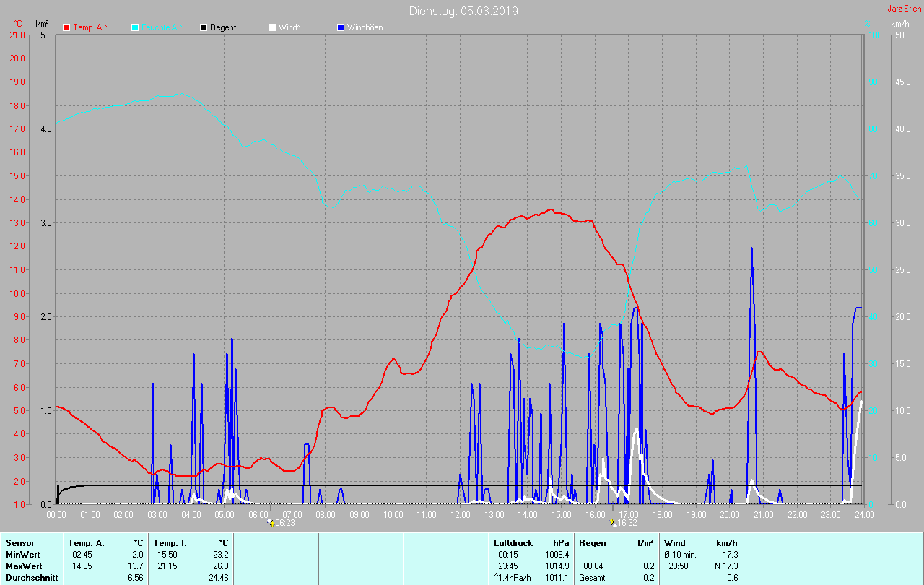Click the Jarz Erich text in corner
The image size is (924, 585).
point(904,9)
